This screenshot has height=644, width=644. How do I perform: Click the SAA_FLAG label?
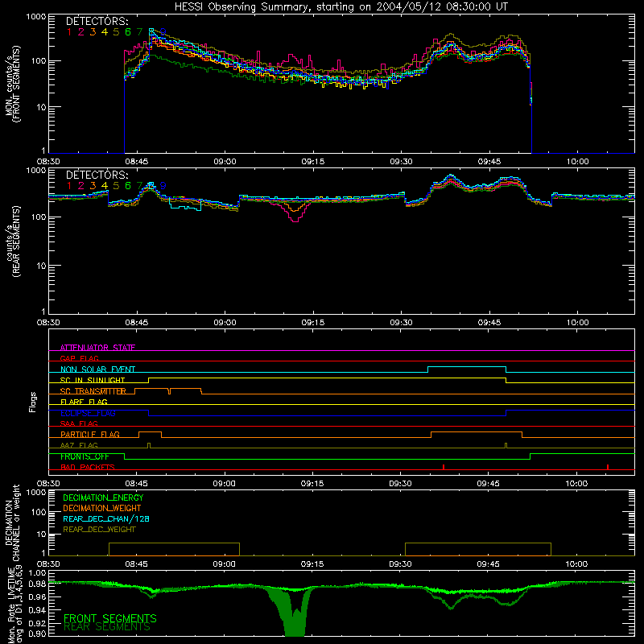coord(79,423)
